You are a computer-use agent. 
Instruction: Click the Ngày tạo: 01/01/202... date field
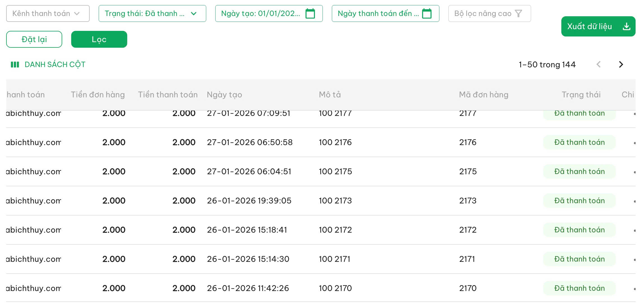[260, 13]
